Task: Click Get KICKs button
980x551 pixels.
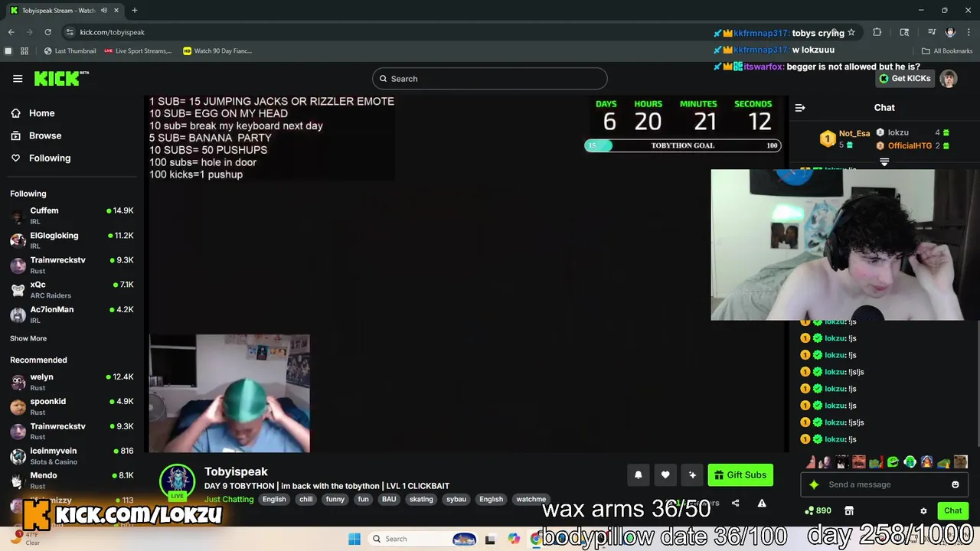Action: 905,79
